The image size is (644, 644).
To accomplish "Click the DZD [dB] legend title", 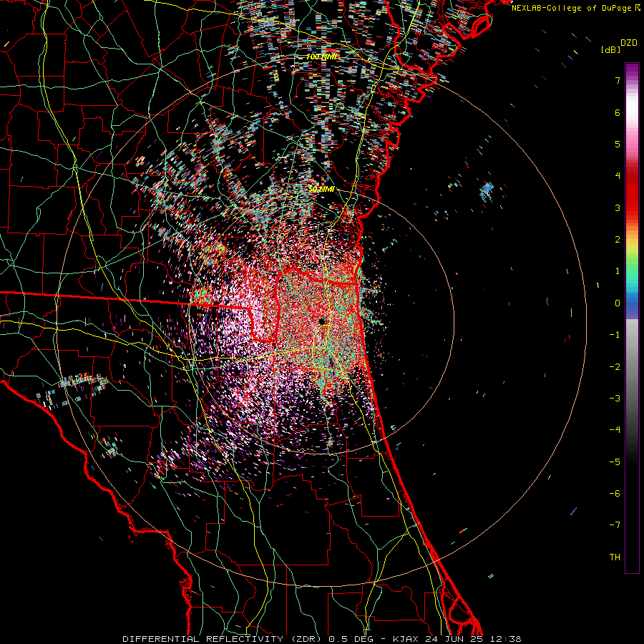I will [x=619, y=46].
